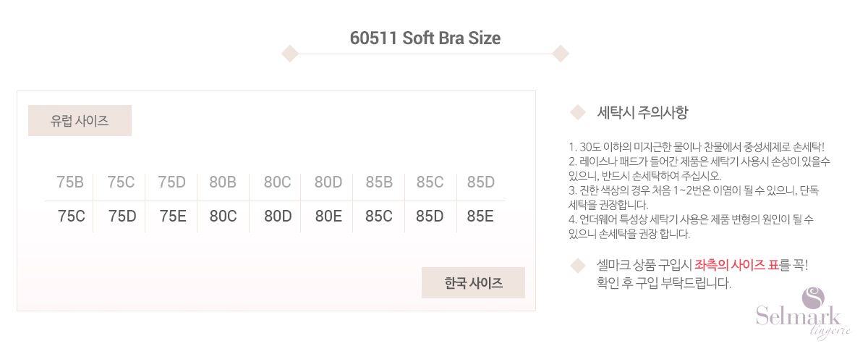Select the 75E Korean size cell

pos(174,216)
